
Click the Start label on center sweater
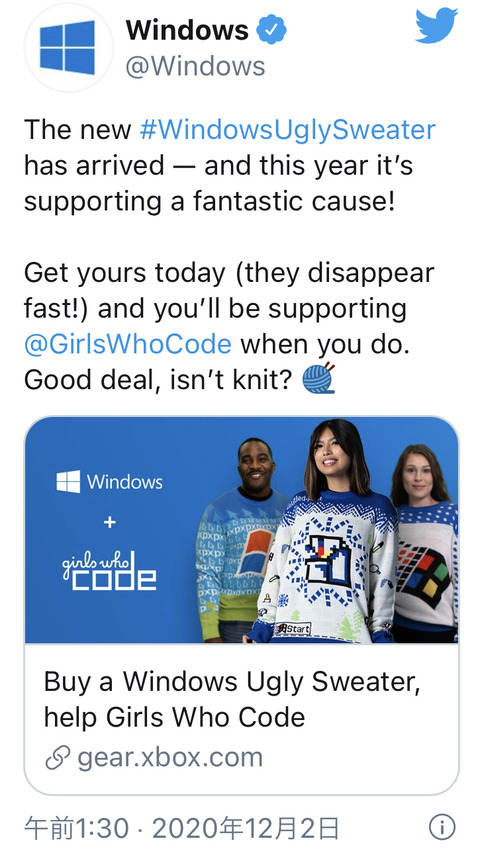293,628
